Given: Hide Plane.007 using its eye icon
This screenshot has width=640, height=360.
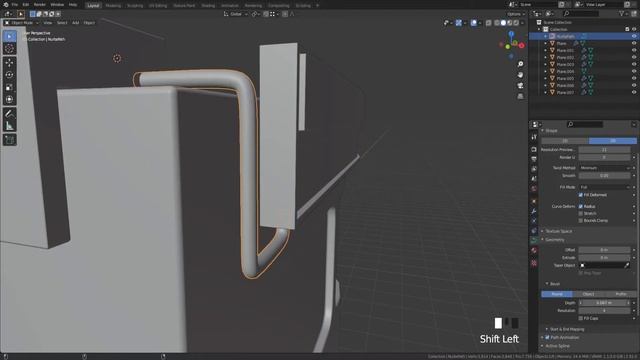Looking at the screenshot, I should [634, 93].
